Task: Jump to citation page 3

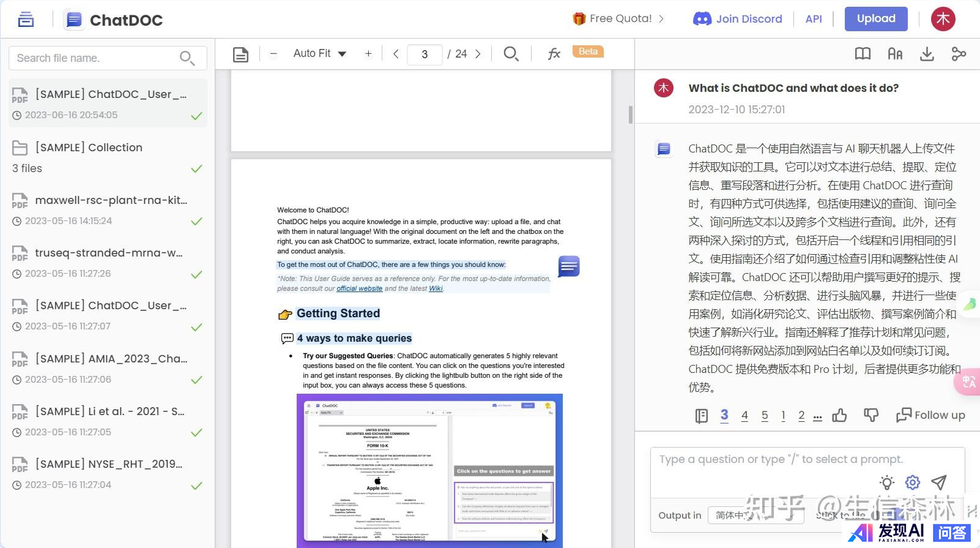Action: 724,415
